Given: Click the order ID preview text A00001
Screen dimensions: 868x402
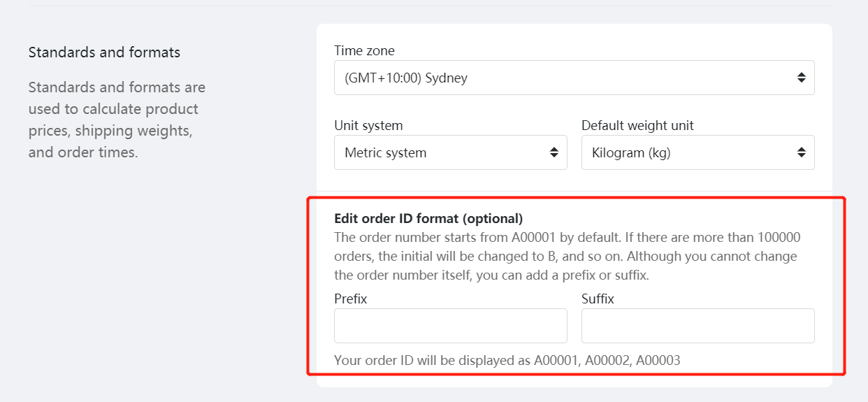Looking at the screenshot, I should coord(556,361).
